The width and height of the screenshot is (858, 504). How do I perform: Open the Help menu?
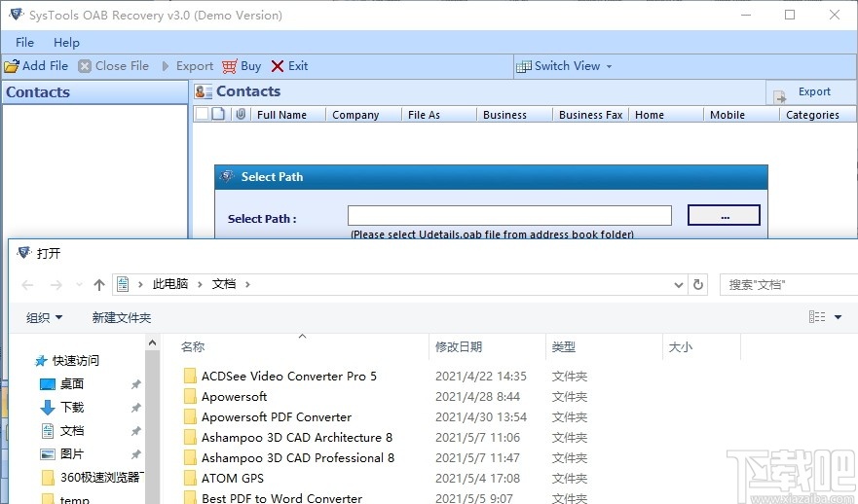pyautogui.click(x=66, y=42)
